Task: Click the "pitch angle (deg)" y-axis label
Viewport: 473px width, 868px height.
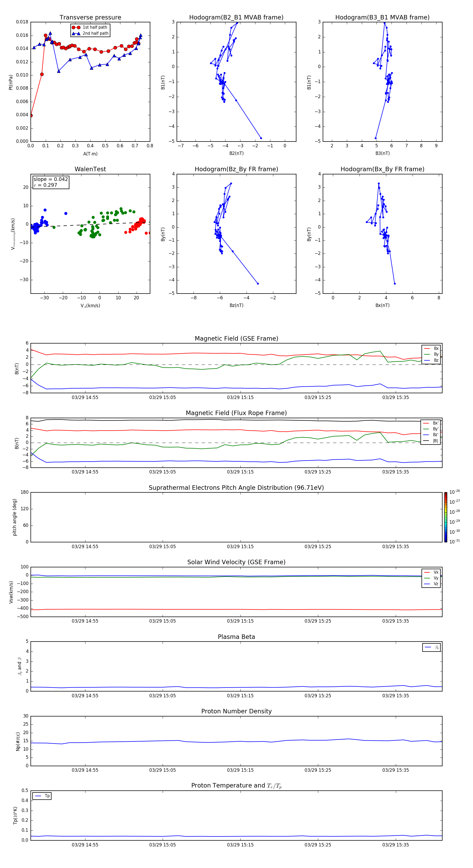Action: [14, 517]
